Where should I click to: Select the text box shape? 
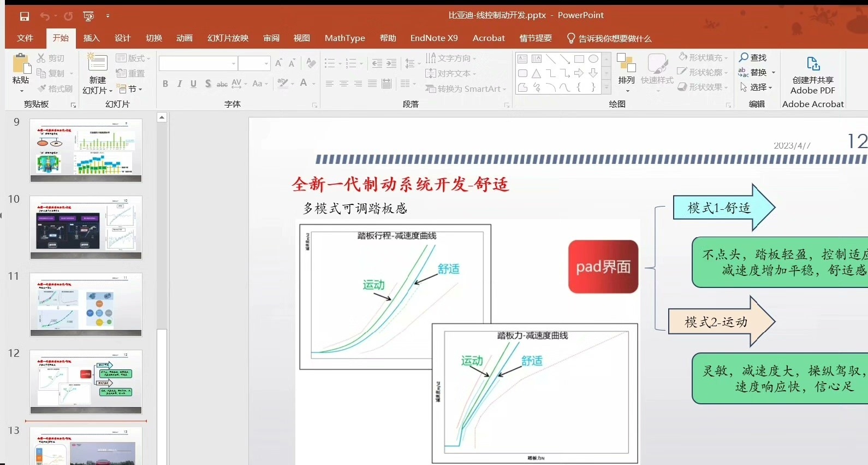click(x=522, y=59)
